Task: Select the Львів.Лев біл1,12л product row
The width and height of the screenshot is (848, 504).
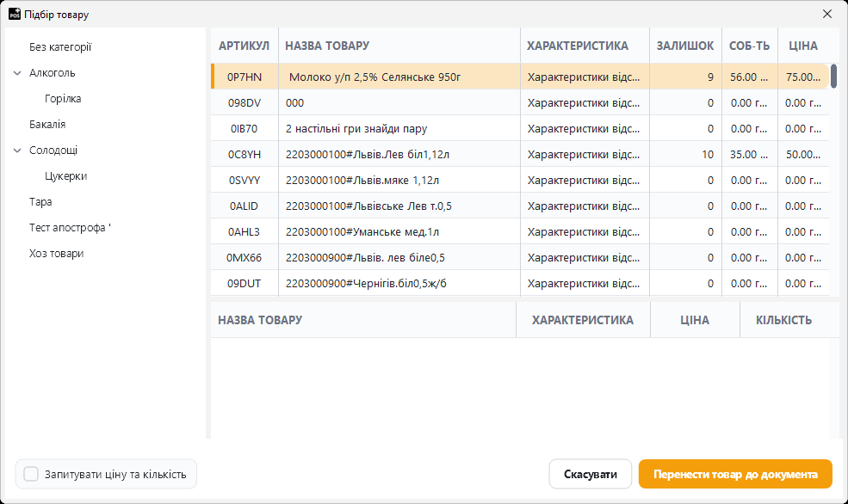Action: click(x=520, y=155)
